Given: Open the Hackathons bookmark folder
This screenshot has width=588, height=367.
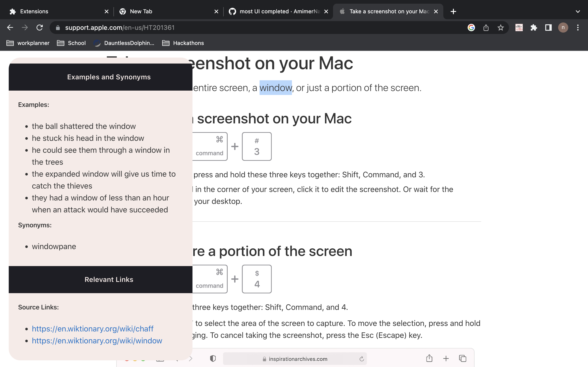Looking at the screenshot, I should pos(183,43).
